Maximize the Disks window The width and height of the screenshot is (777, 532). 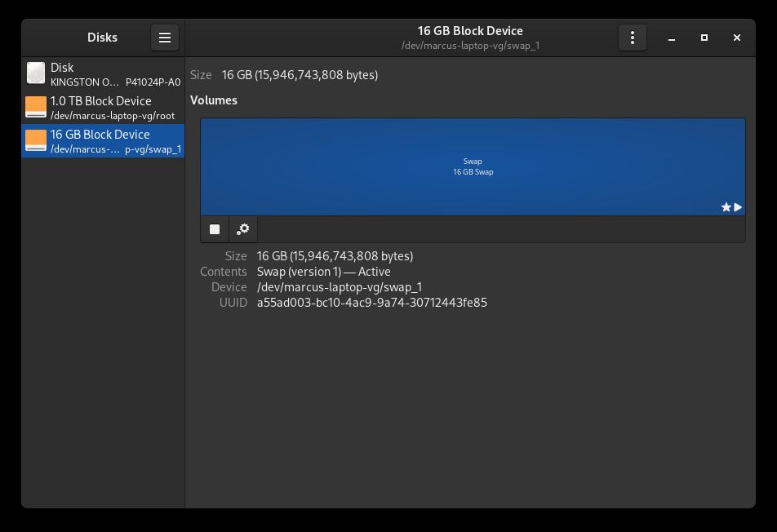(704, 37)
